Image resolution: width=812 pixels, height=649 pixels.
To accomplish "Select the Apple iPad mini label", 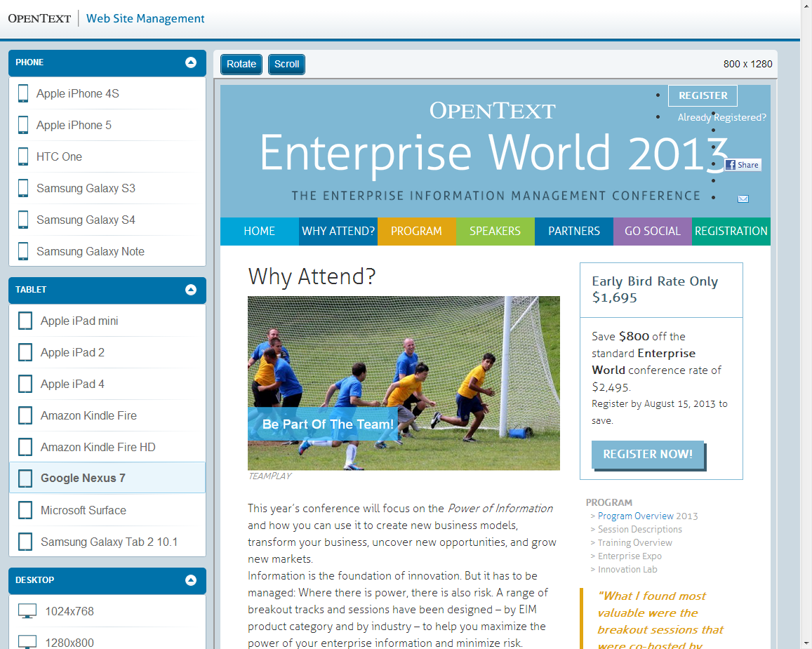I will (x=79, y=321).
